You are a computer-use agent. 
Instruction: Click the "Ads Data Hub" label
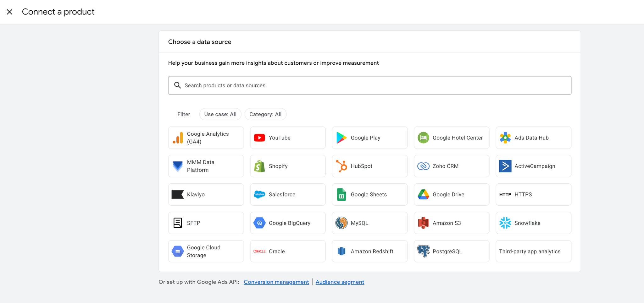(531, 138)
